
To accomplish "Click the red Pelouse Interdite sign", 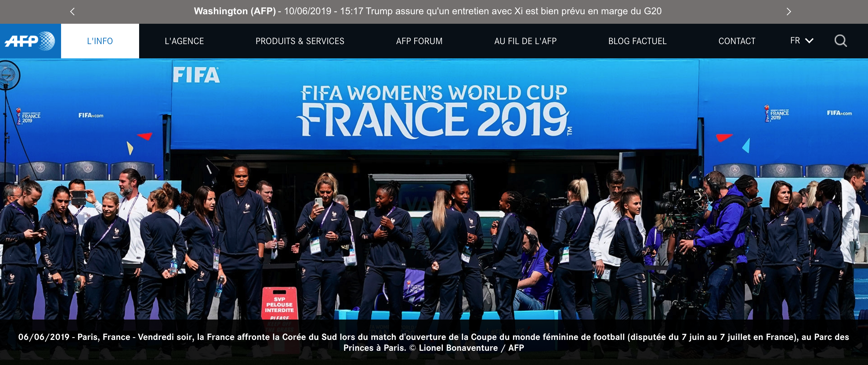I will point(280,304).
